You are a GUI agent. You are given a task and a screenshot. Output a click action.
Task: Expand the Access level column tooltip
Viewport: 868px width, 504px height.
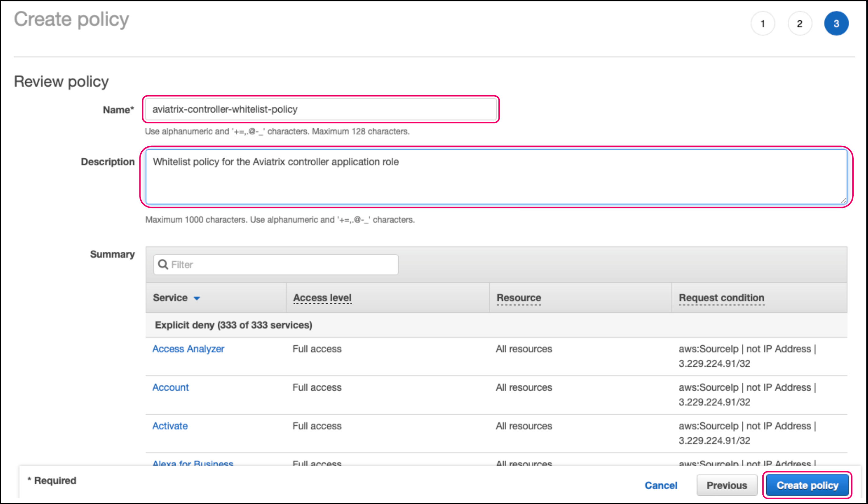point(322,298)
